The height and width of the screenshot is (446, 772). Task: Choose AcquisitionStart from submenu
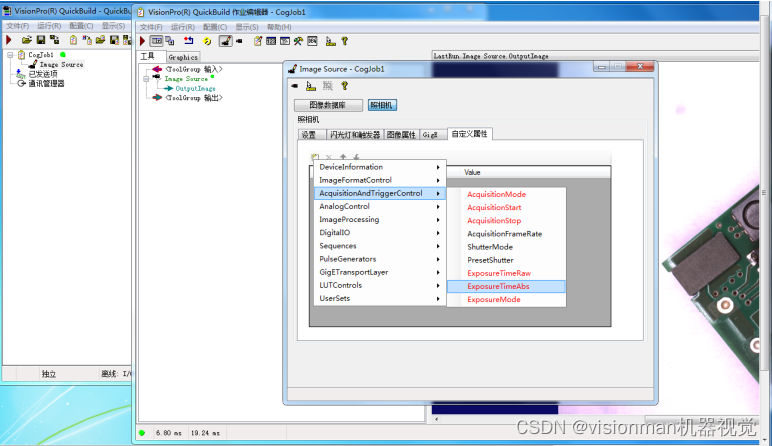(506, 208)
